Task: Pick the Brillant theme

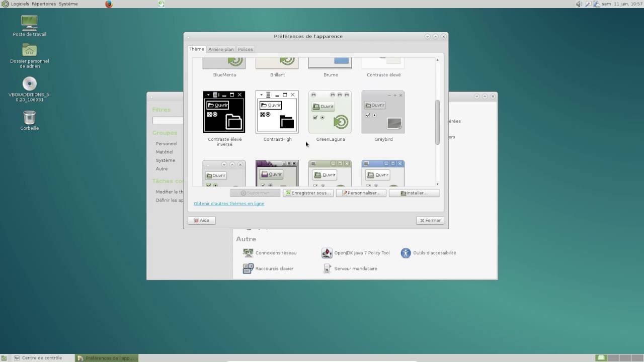Action: [277, 64]
